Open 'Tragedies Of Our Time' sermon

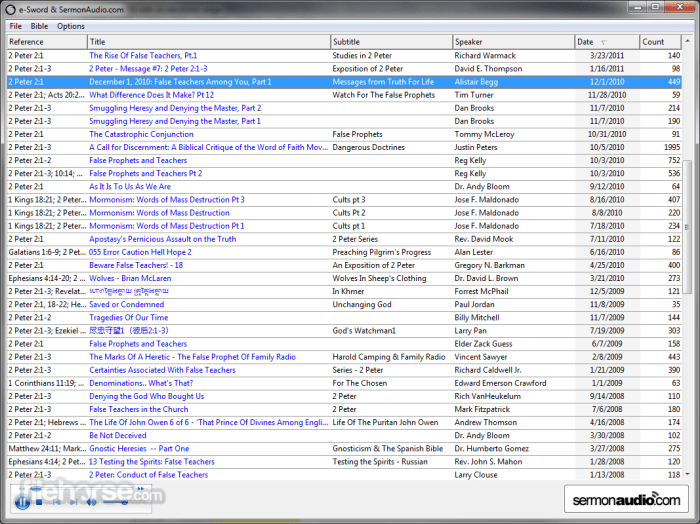(129, 317)
